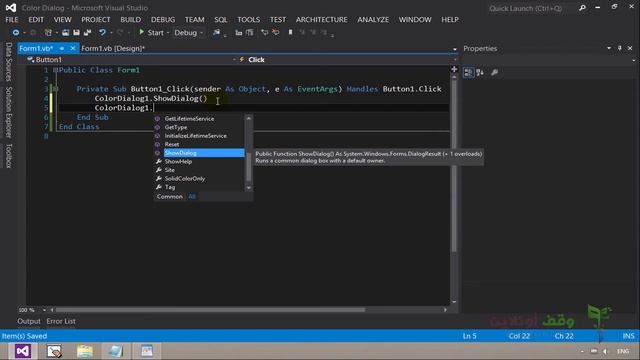Click the Save All toolbar icon
This screenshot has width=640, height=360.
pos(87,32)
